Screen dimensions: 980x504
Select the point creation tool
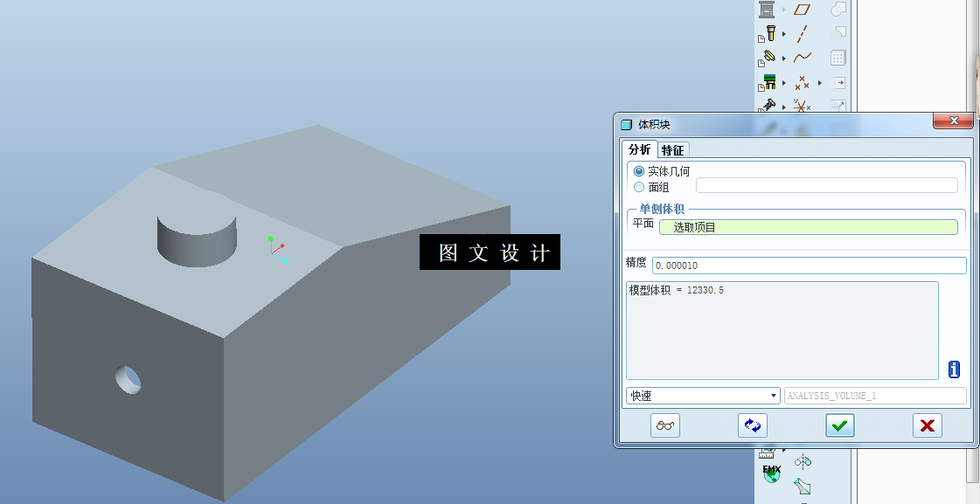point(803,83)
